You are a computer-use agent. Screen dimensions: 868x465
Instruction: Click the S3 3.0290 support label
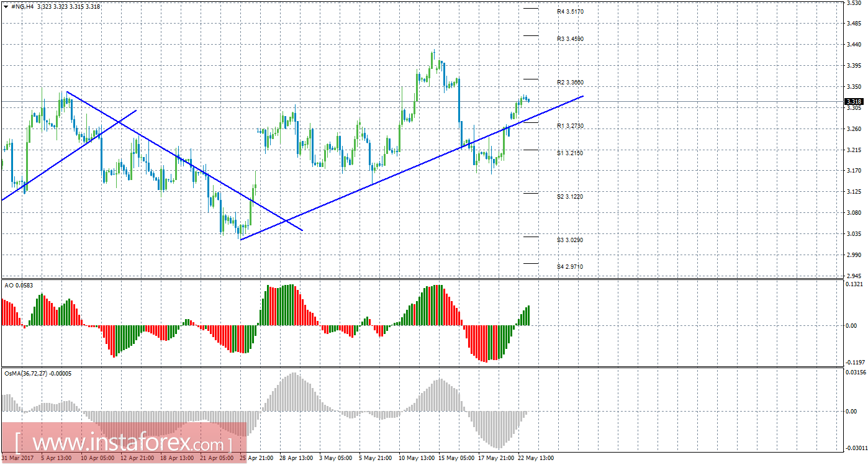click(570, 240)
